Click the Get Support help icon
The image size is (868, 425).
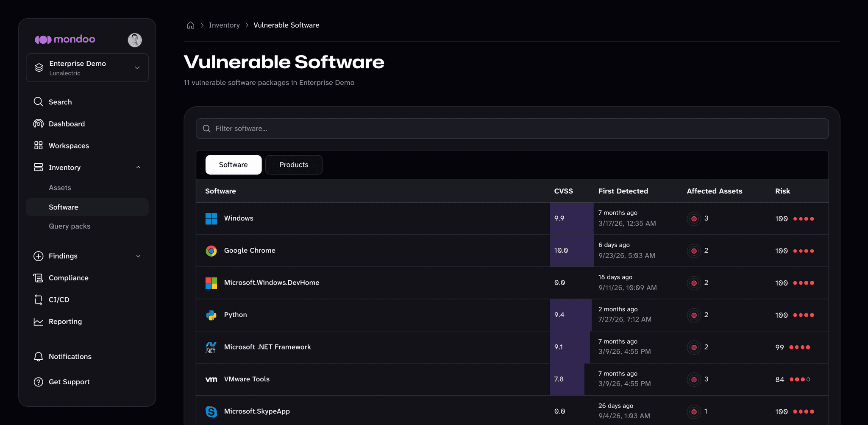coord(38,382)
